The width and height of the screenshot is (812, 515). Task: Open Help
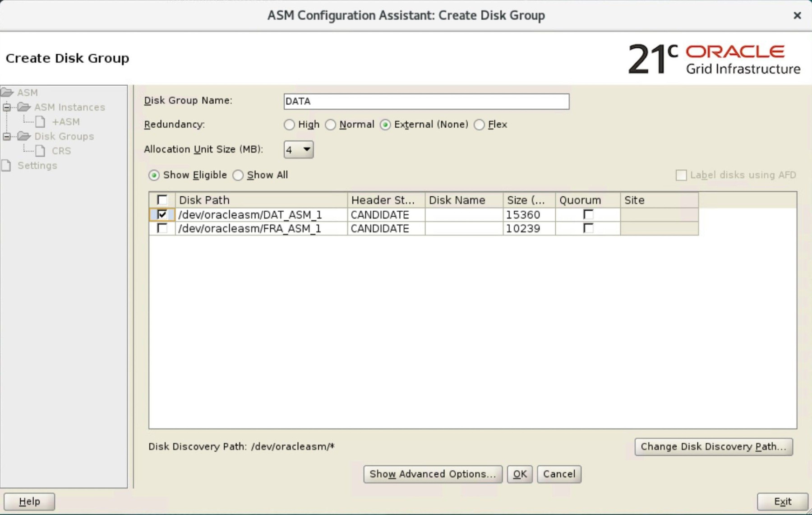click(x=29, y=501)
